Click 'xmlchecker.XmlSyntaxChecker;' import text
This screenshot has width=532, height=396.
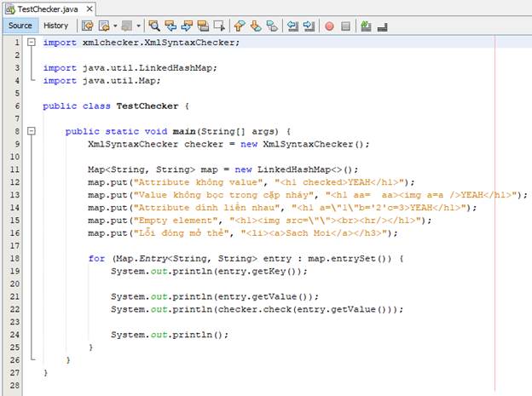point(161,43)
